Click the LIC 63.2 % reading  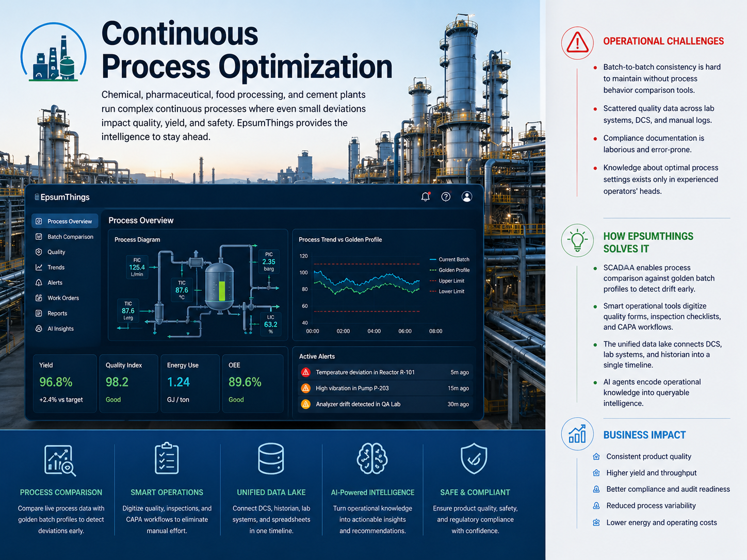(271, 324)
